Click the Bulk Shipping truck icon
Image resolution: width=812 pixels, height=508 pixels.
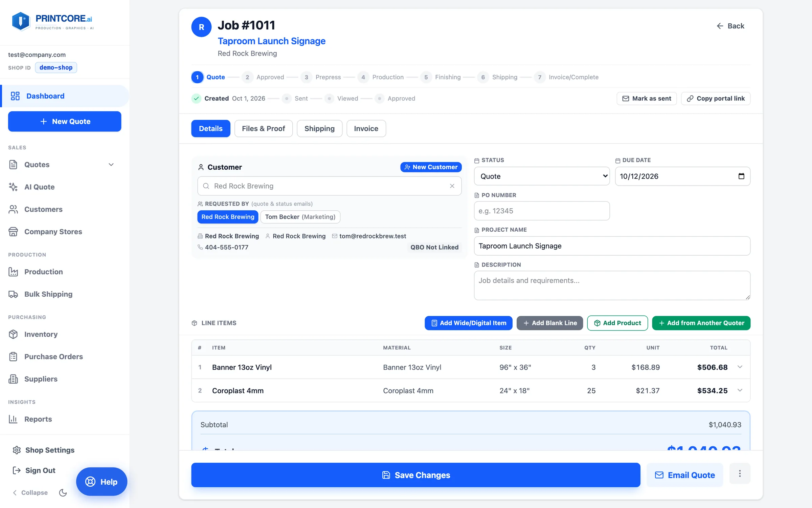[x=13, y=294]
